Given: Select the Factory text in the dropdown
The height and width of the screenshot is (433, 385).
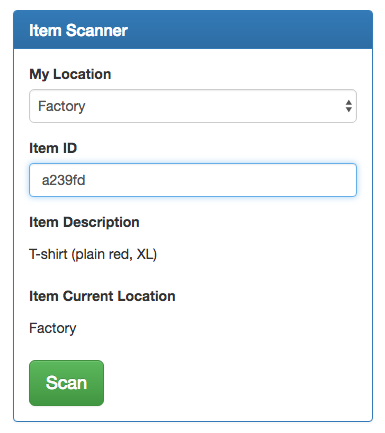Looking at the screenshot, I should click(x=62, y=106).
